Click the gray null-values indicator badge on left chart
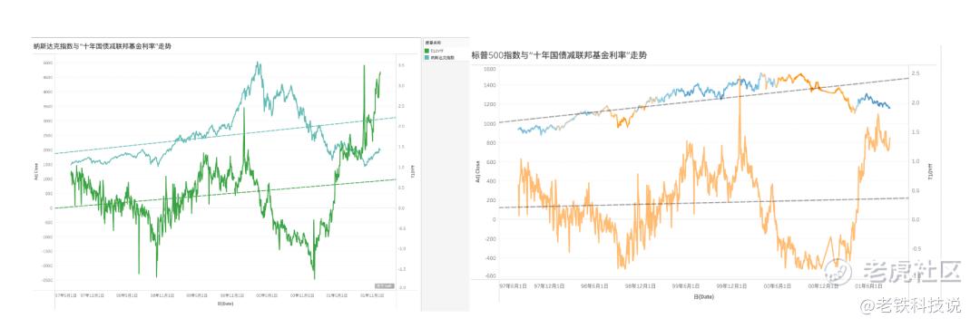The height and width of the screenshot is (328, 980). pos(384,285)
